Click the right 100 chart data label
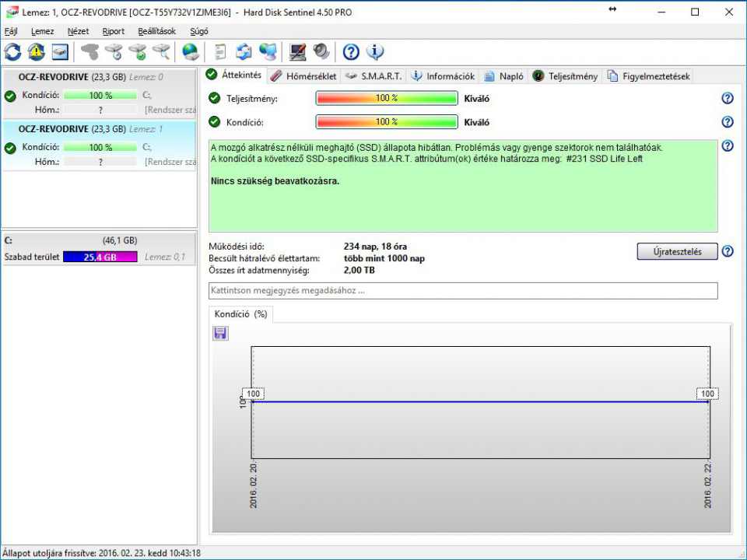This screenshot has width=747, height=560. [x=707, y=394]
